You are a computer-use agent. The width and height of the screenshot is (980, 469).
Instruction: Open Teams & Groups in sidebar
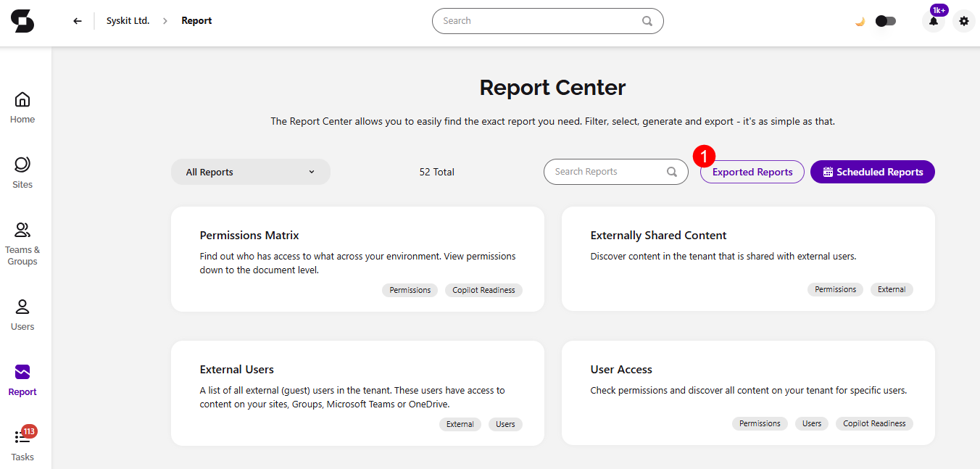pyautogui.click(x=22, y=244)
